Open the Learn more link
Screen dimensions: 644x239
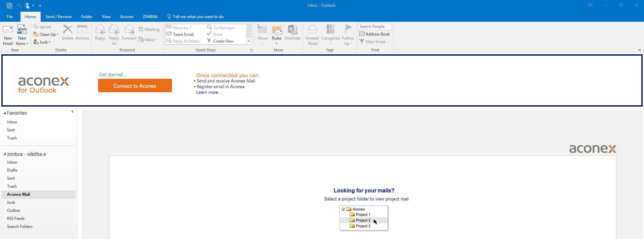[209, 93]
